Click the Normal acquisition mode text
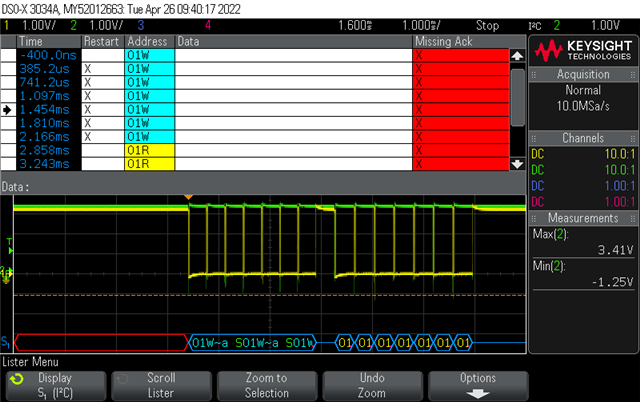The width and height of the screenshot is (640, 402). coord(583,90)
